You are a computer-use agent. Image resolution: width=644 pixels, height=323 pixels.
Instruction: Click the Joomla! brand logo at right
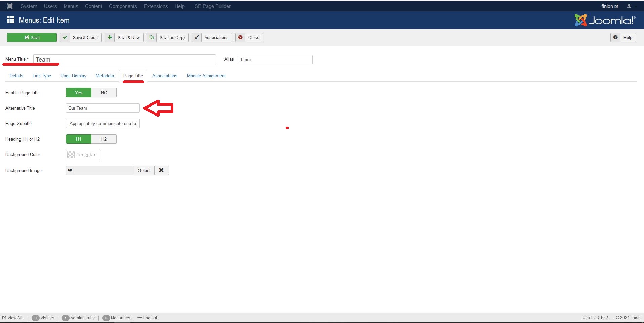point(605,20)
